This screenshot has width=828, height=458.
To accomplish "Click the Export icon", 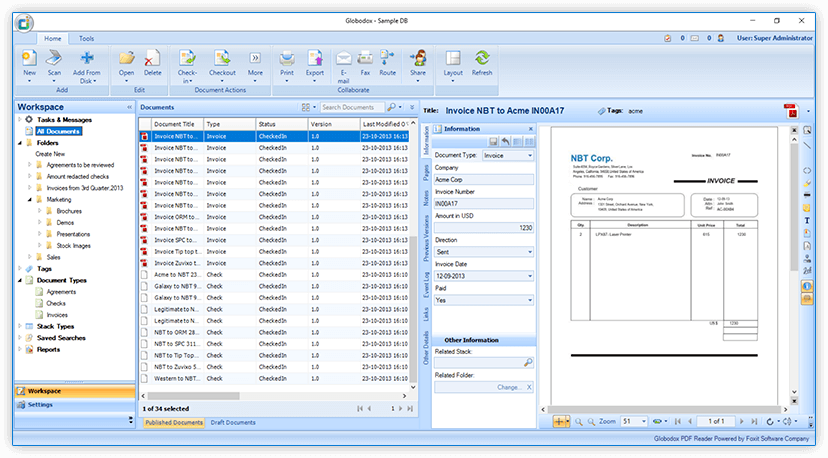I will [315, 58].
